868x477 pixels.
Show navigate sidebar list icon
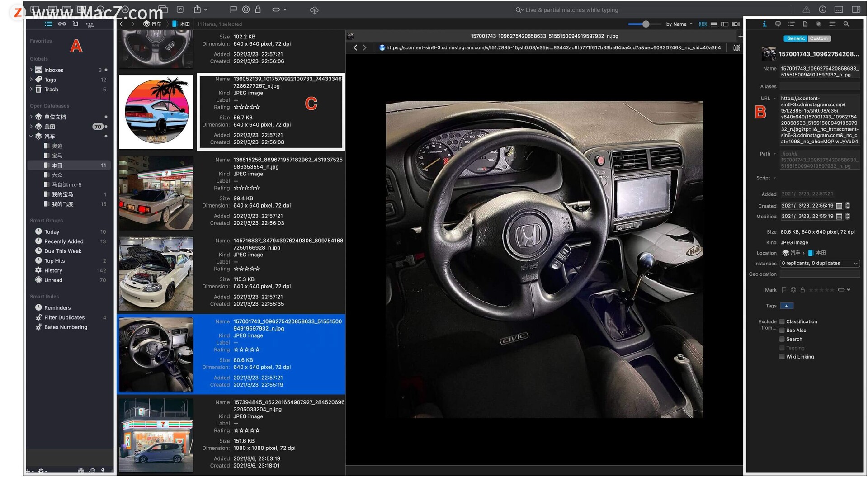pos(48,24)
